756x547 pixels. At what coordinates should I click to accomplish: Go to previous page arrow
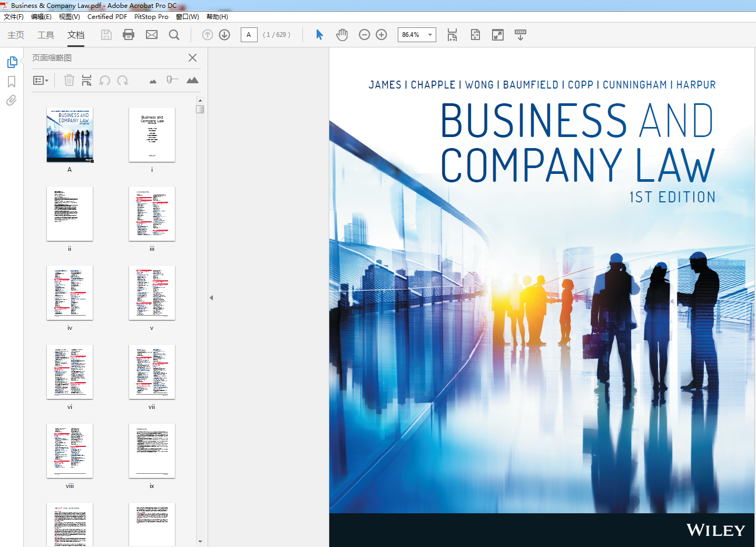(x=208, y=35)
